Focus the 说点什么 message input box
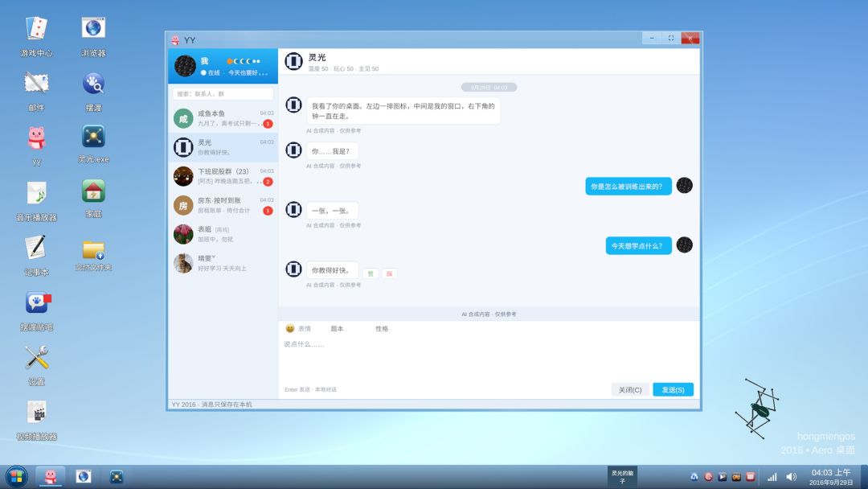This screenshot has height=489, width=868. (x=489, y=359)
